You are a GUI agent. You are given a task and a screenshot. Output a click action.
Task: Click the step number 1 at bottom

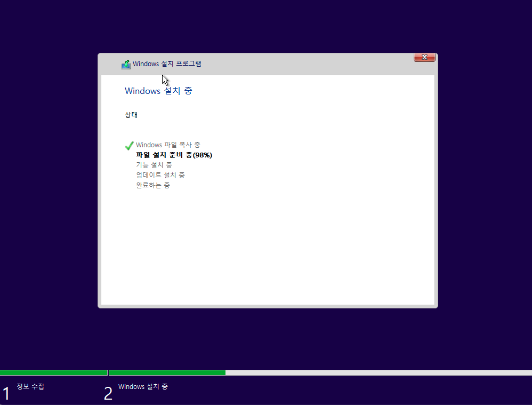point(6,393)
